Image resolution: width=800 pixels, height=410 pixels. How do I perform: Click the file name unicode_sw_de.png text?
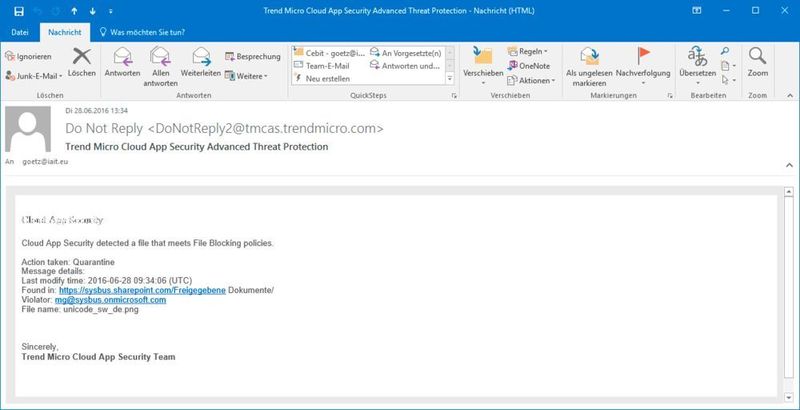(x=101, y=309)
